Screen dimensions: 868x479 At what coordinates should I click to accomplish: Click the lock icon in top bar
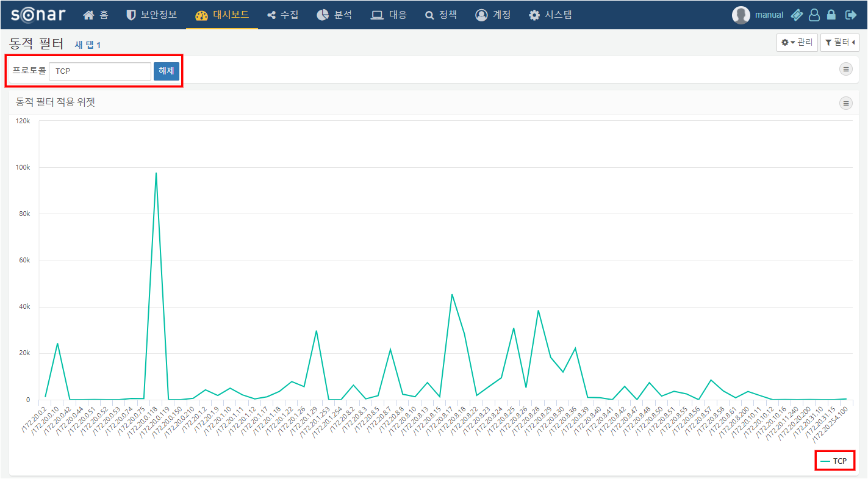(831, 15)
